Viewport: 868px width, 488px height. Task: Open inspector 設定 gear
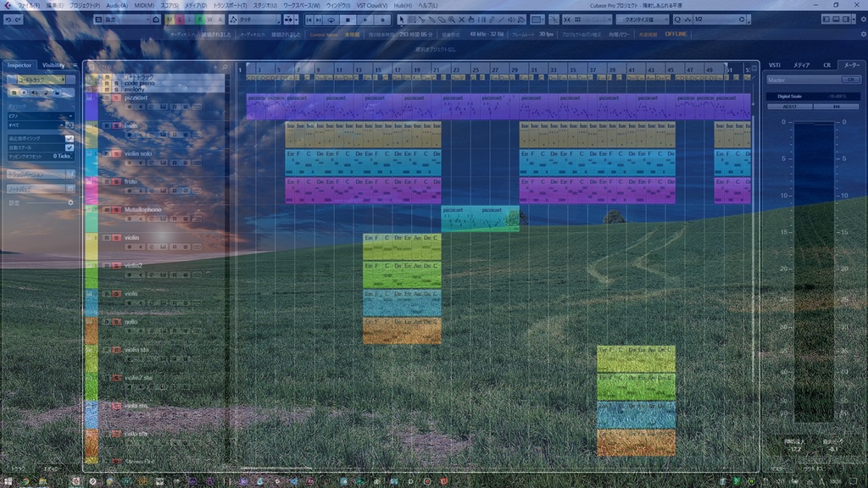coord(70,202)
